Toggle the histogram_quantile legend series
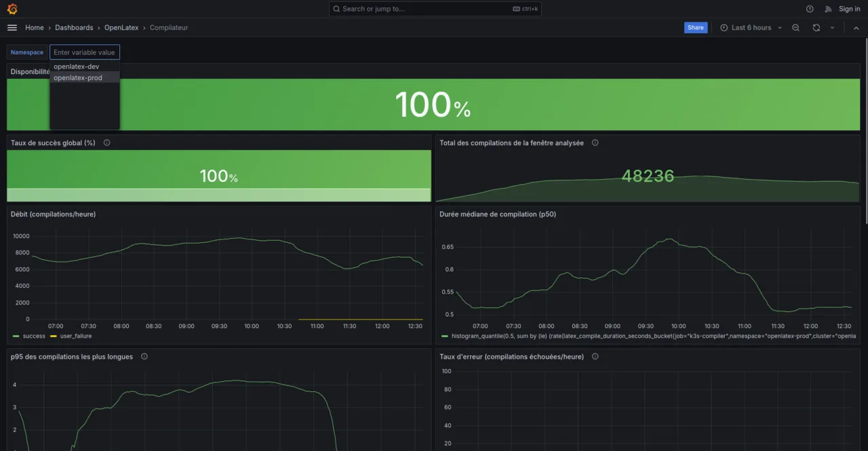Screen dimensions: 868x451 (654, 336)
